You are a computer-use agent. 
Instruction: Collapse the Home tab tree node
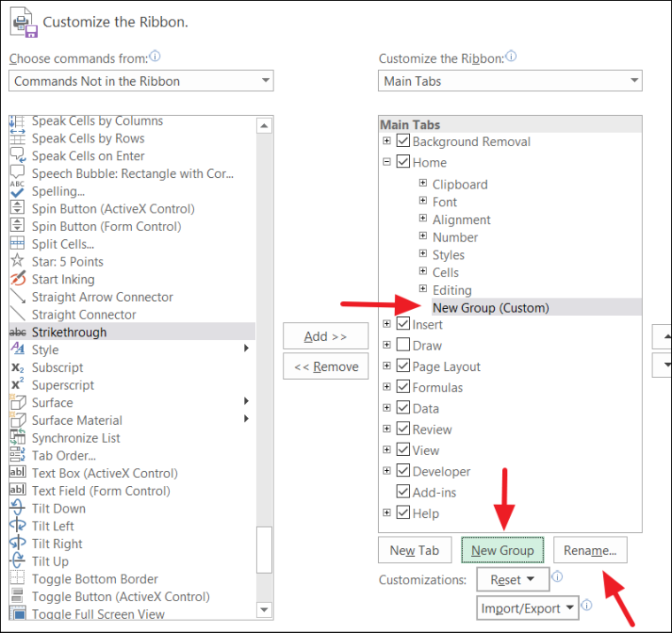[x=387, y=162]
